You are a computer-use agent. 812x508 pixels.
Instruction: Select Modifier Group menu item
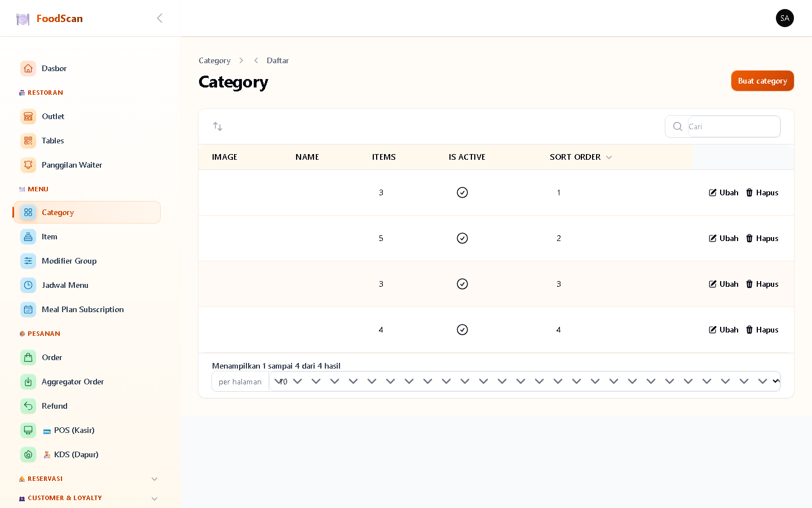click(x=87, y=261)
